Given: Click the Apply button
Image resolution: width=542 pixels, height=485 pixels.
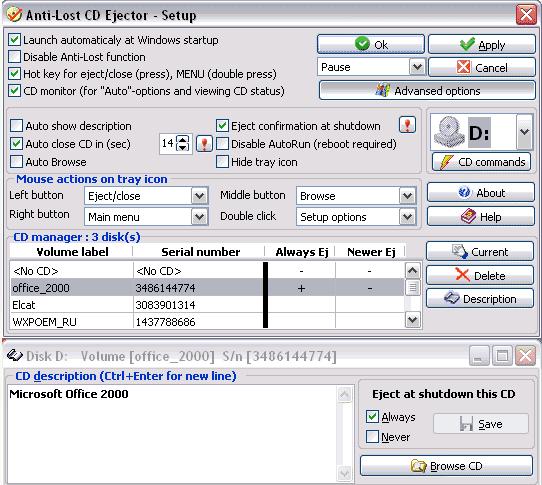Looking at the screenshot, I should click(482, 44).
